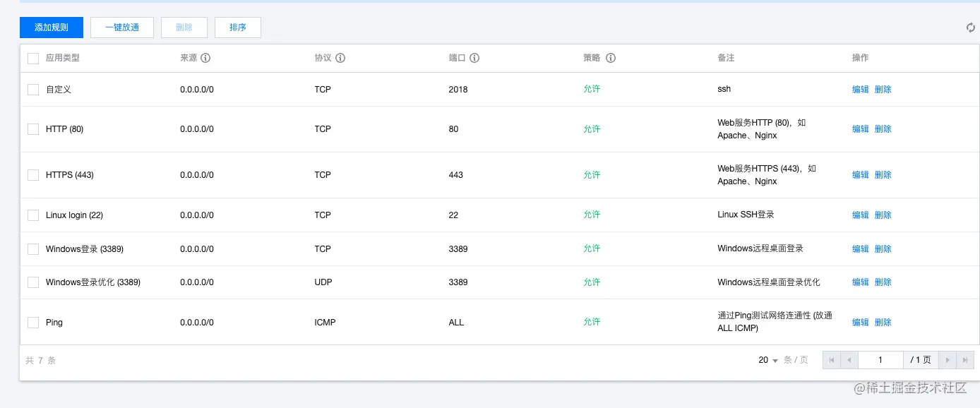Check the Windows登录 (3389) row checkbox
The image size is (980, 408).
click(33, 248)
